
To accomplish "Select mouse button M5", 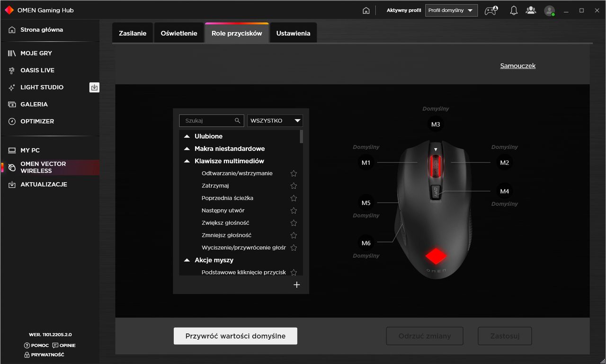I will pos(366,203).
